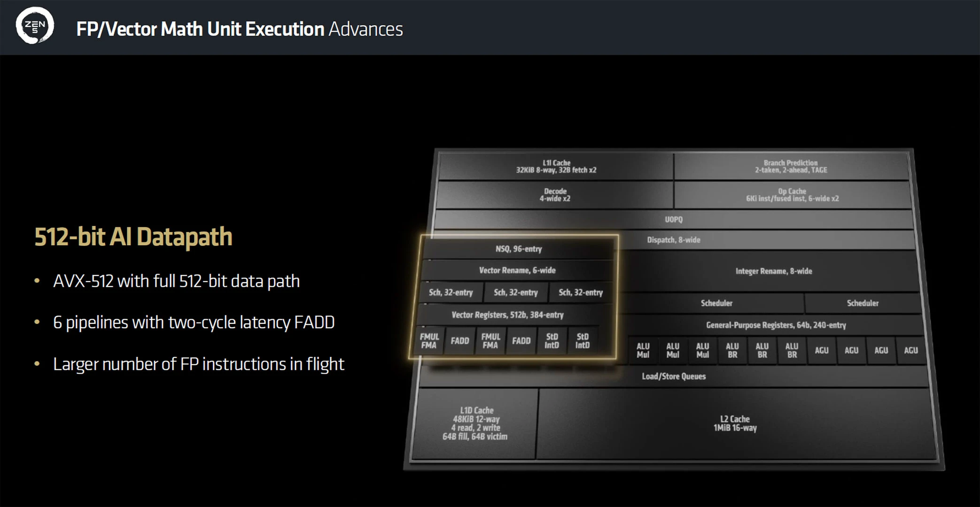Screen dimensions: 980x507
Task: Select the Scheduler block above the AGU units
Action: pos(863,303)
